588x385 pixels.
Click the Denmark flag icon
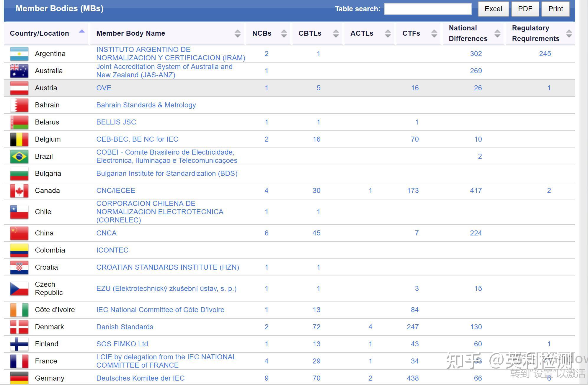19,327
